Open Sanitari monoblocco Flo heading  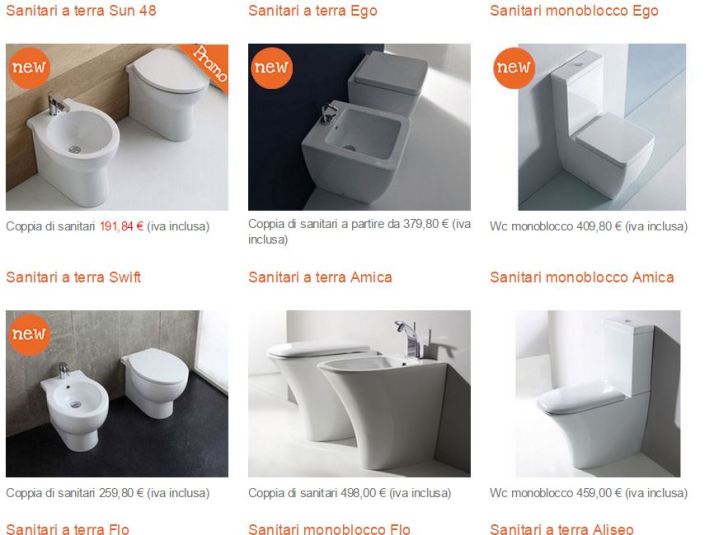click(x=329, y=529)
